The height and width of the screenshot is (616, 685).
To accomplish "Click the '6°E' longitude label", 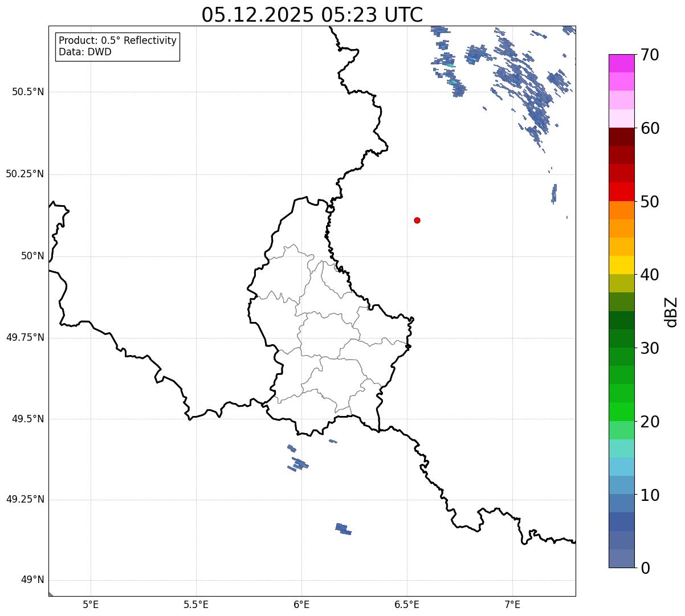I will coord(301,604).
